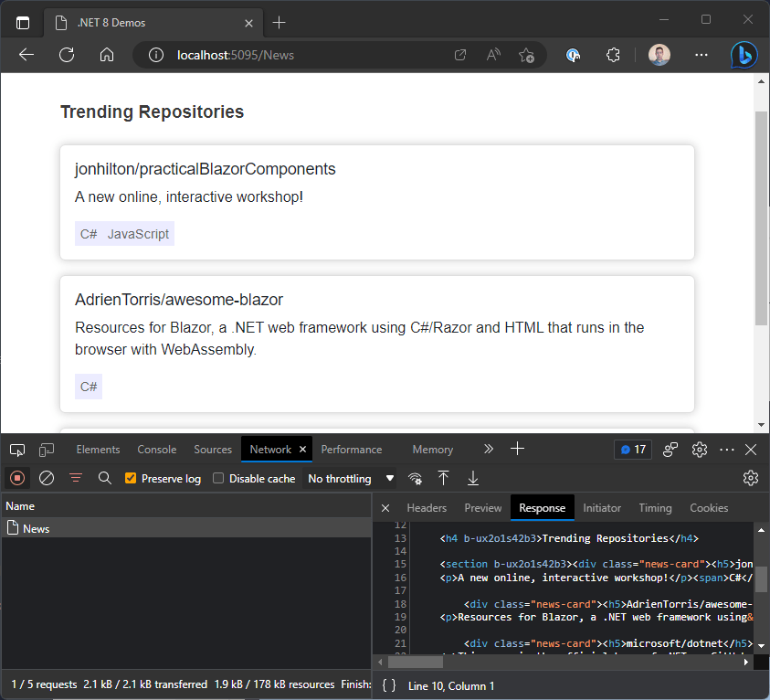This screenshot has width=770, height=700.
Task: Click the address bar URL
Action: click(236, 55)
